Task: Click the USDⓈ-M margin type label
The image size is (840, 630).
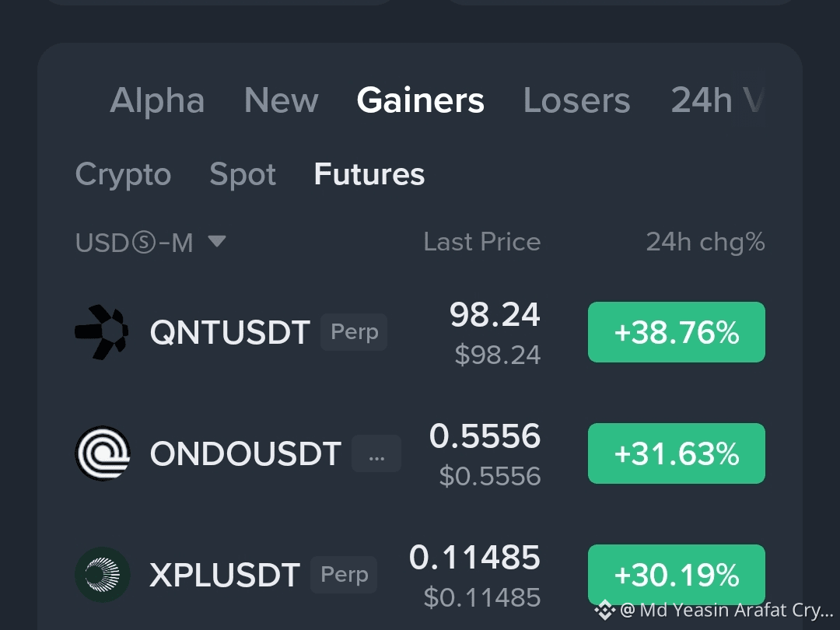Action: click(134, 243)
